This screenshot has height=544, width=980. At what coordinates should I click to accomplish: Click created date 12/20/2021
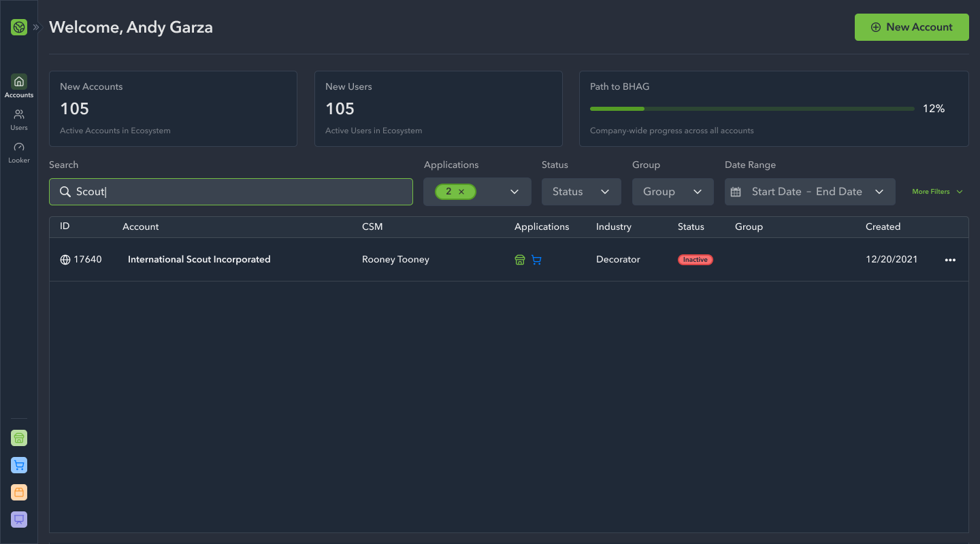pyautogui.click(x=892, y=260)
